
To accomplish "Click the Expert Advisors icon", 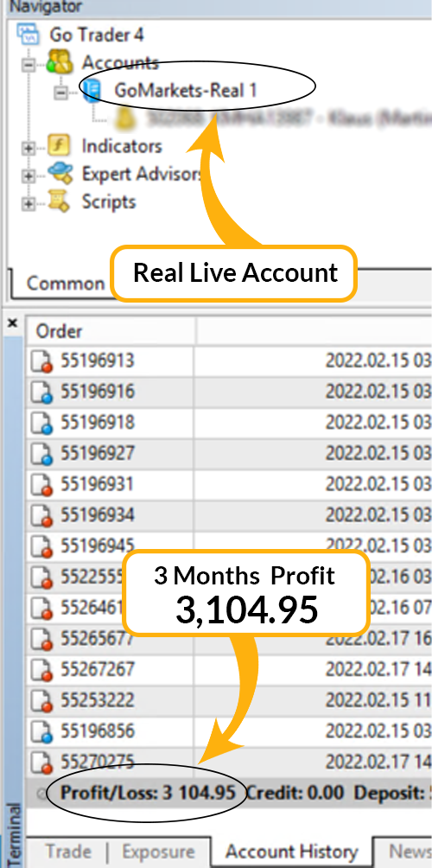I will [x=60, y=174].
